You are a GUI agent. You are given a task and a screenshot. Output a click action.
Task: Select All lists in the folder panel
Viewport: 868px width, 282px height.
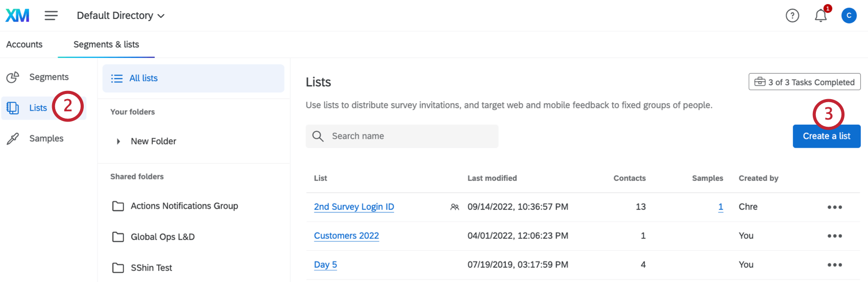coord(193,78)
